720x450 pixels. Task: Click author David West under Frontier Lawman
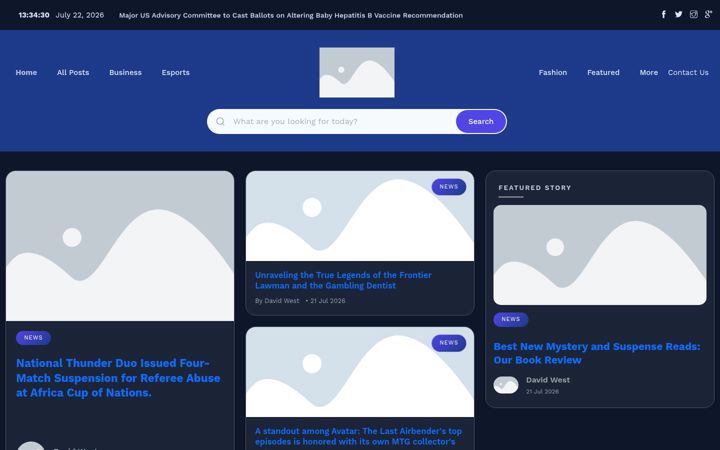pos(281,301)
